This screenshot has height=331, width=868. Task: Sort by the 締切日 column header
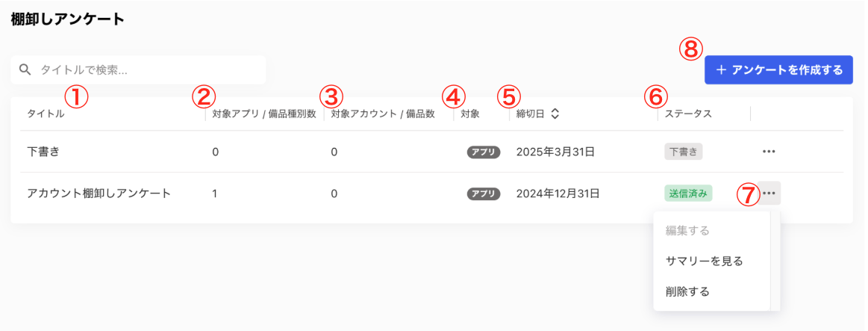tap(530, 114)
